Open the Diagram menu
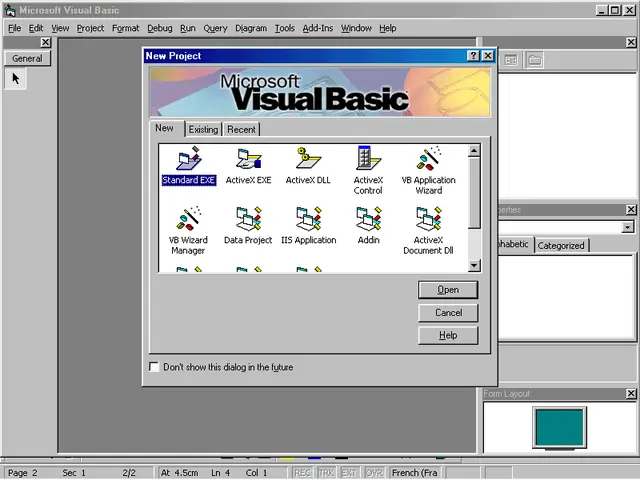The height and width of the screenshot is (480, 640). tap(251, 28)
